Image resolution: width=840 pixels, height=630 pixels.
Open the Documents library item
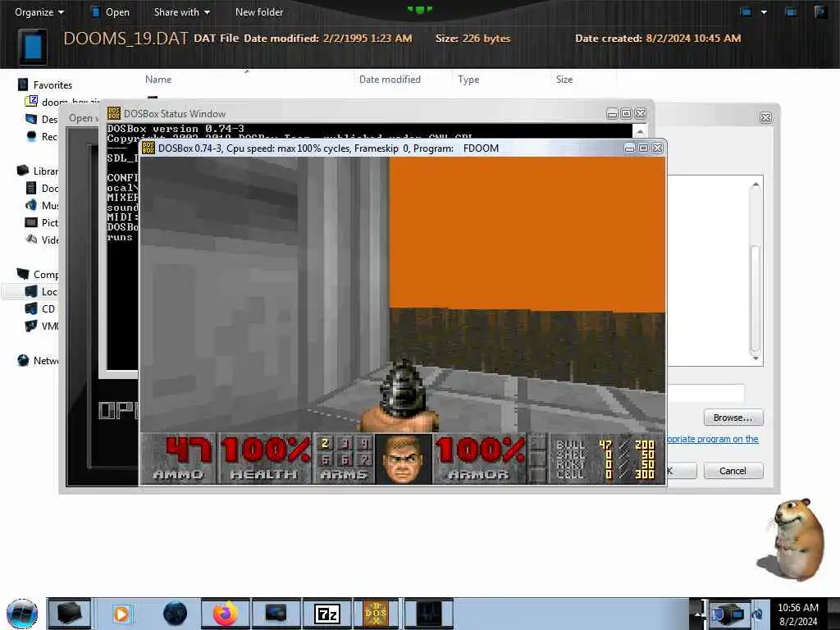pos(42,188)
